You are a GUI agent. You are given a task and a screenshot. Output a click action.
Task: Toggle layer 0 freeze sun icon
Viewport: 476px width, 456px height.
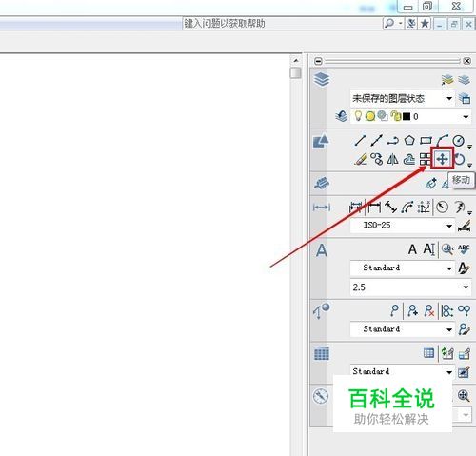coord(370,116)
